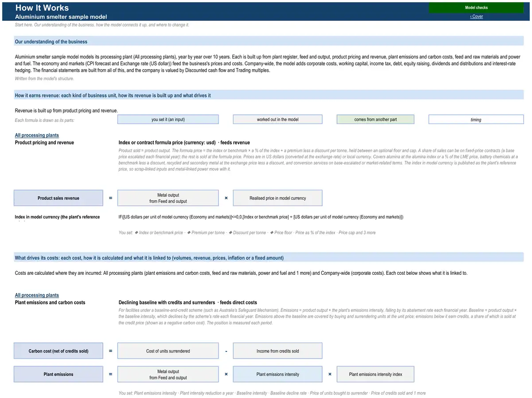Select 'Revenue is built up from product pricing' sentence
Viewport: 532px width, 398px height.
(x=66, y=110)
